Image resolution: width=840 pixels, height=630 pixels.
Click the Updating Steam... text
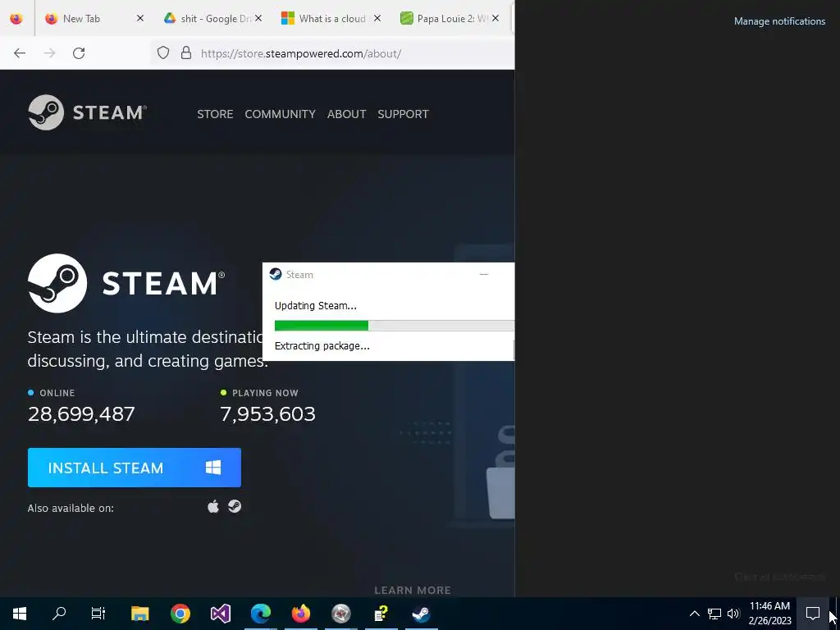click(316, 306)
